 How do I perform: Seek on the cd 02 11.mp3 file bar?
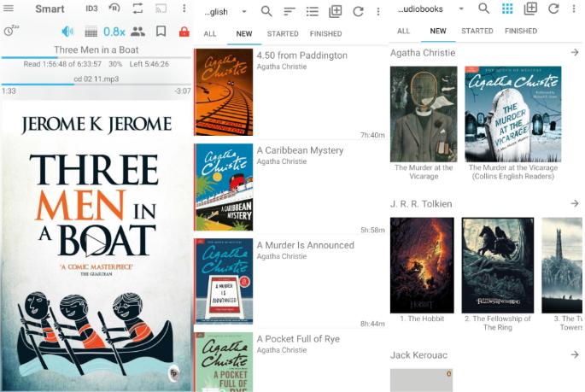[x=97, y=85]
